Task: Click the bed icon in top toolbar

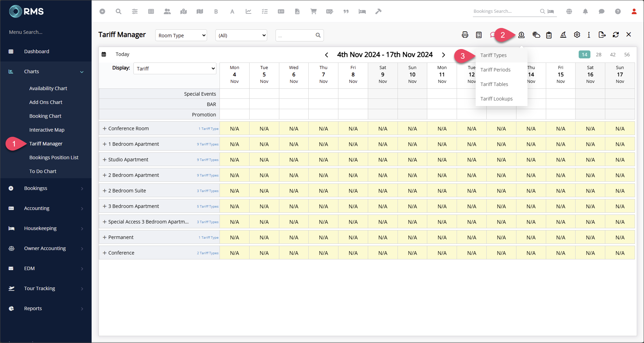Action: pos(362,11)
